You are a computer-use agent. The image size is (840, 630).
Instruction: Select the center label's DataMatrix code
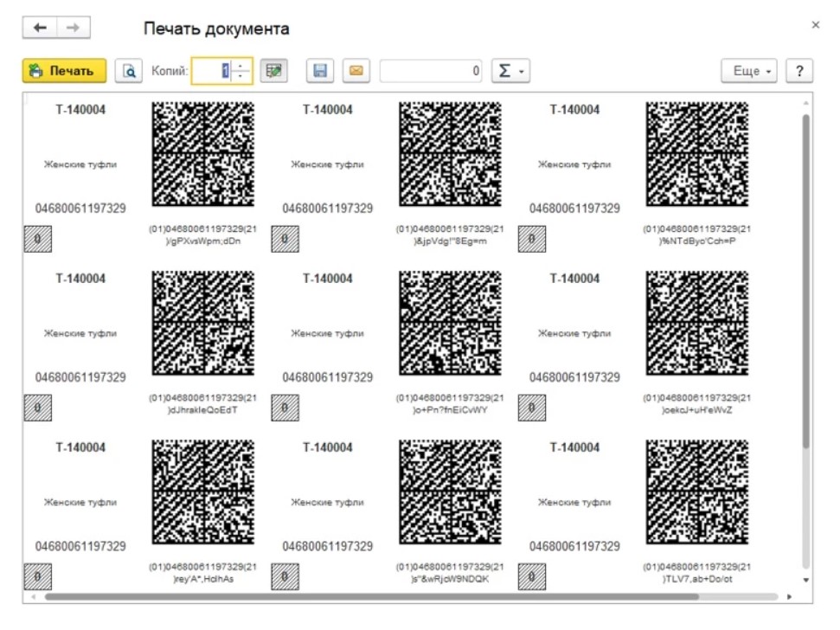point(450,322)
